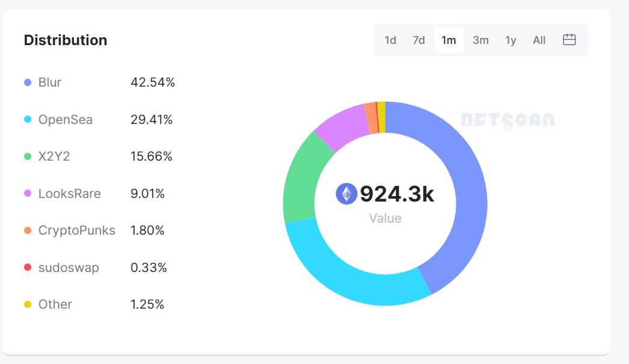
Task: Toggle the OpenSea legend entry
Action: tap(65, 120)
